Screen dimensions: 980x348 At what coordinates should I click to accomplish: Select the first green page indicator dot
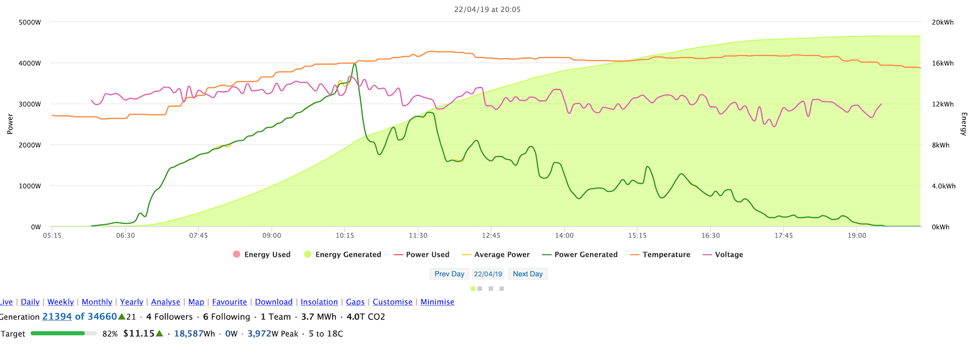(473, 289)
